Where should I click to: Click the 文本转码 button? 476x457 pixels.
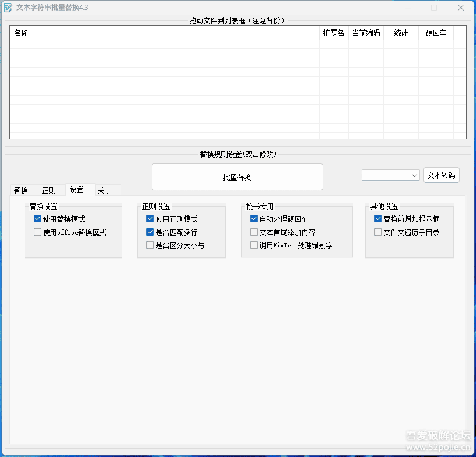tap(442, 175)
